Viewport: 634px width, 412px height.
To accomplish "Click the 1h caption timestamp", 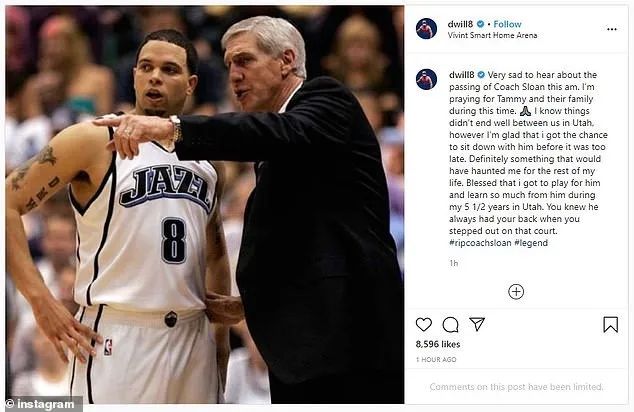I will point(454,263).
